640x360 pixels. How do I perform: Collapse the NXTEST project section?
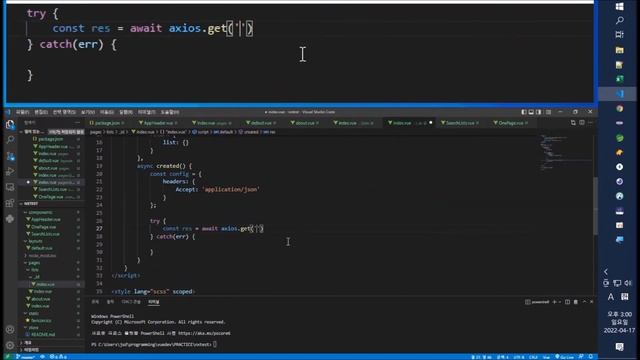click(x=51, y=204)
